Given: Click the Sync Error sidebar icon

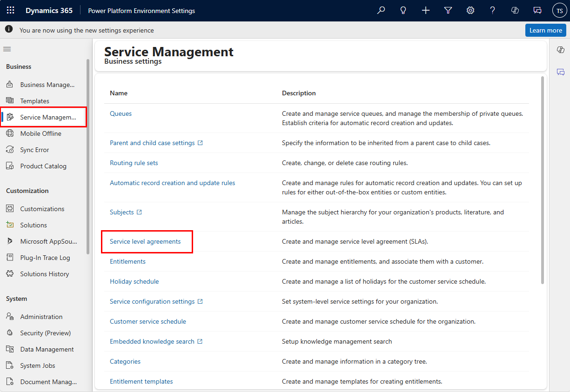Looking at the screenshot, I should click(10, 150).
